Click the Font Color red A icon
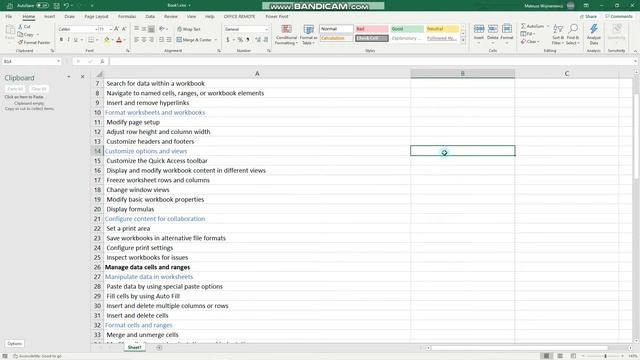Image resolution: width=640 pixels, height=360 pixels. click(x=119, y=40)
